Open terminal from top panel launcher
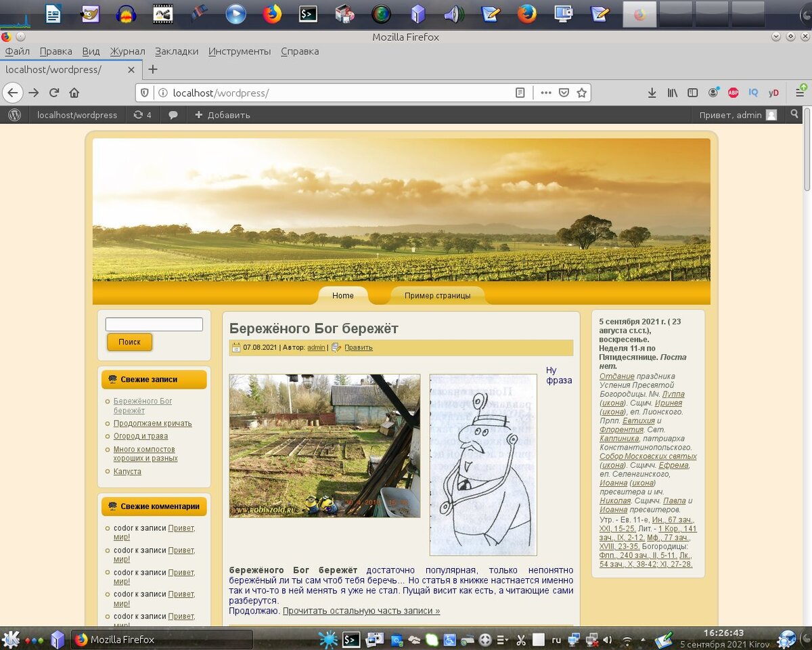This screenshot has width=812, height=650. (x=309, y=14)
